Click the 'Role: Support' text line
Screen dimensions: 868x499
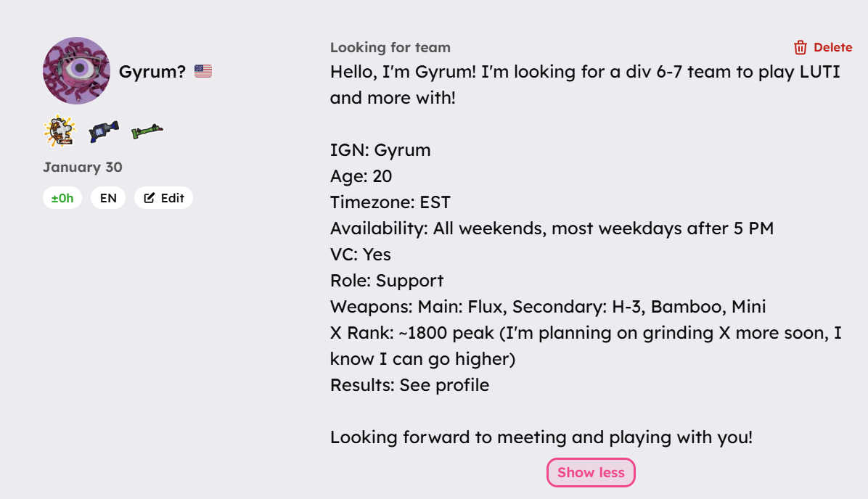click(387, 281)
